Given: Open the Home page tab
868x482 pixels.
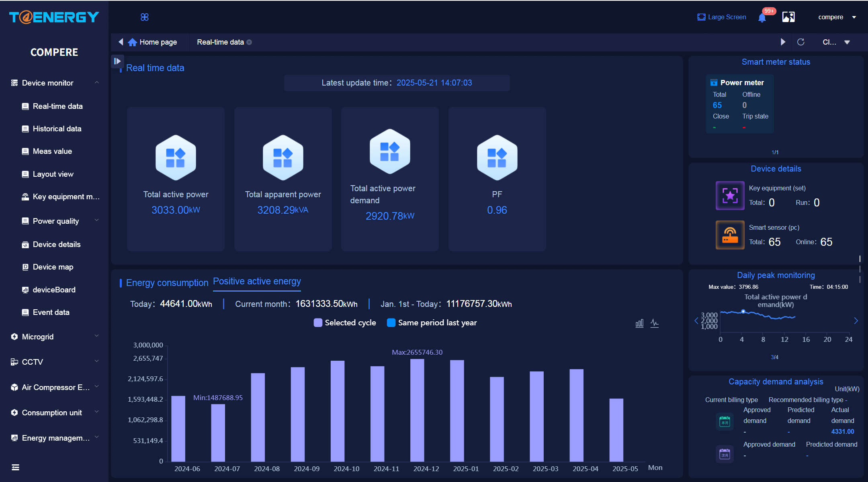Looking at the screenshot, I should pos(153,42).
